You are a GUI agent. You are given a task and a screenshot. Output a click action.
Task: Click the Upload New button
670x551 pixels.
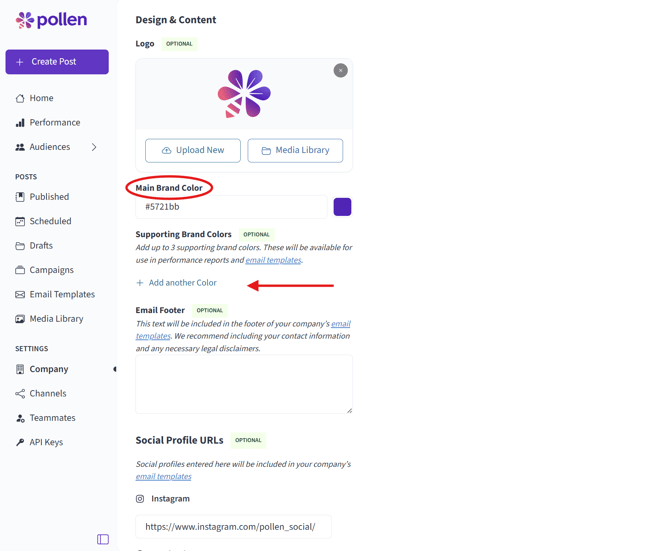coord(193,150)
